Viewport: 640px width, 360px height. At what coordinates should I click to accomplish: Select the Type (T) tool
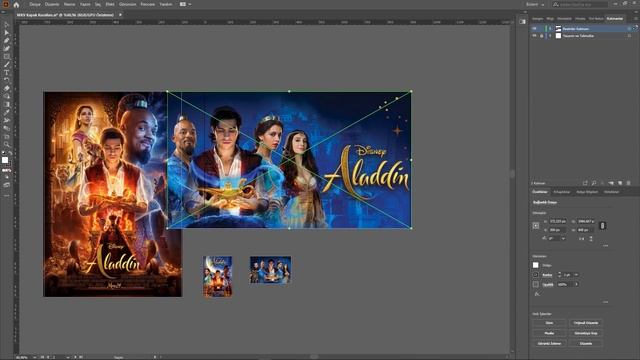click(x=7, y=73)
